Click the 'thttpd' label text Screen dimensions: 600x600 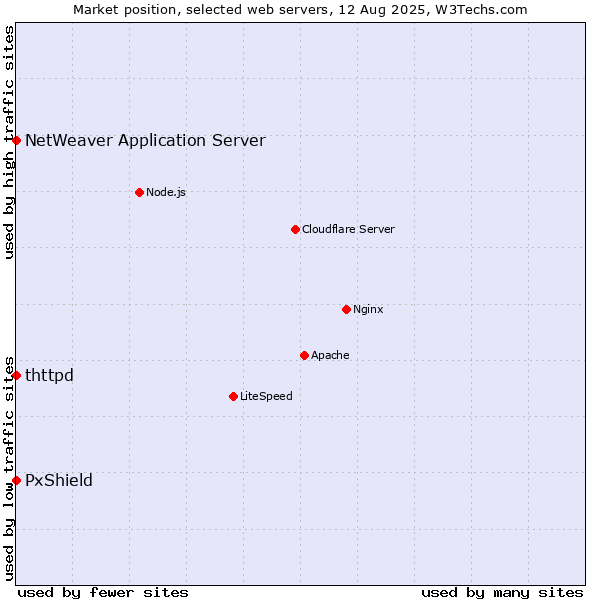(x=49, y=376)
